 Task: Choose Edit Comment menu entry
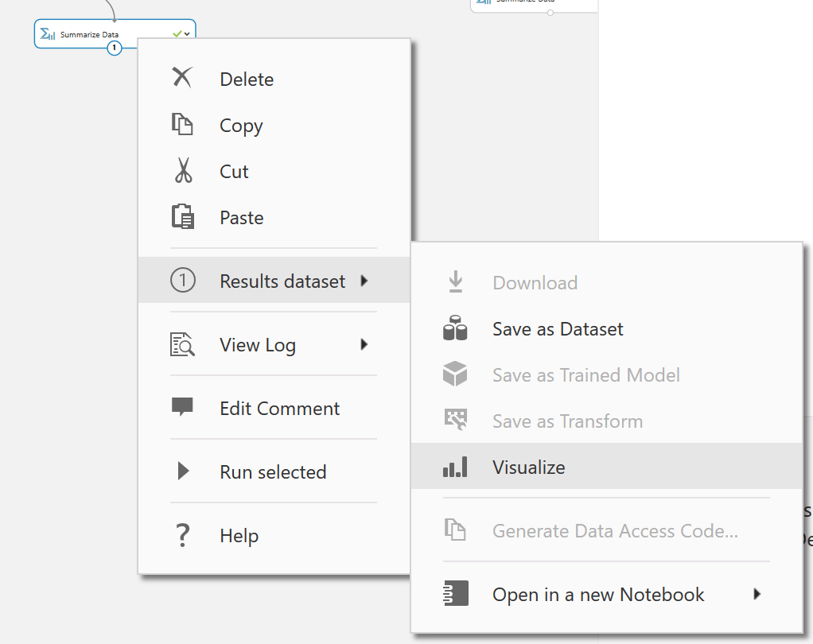pyautogui.click(x=279, y=408)
